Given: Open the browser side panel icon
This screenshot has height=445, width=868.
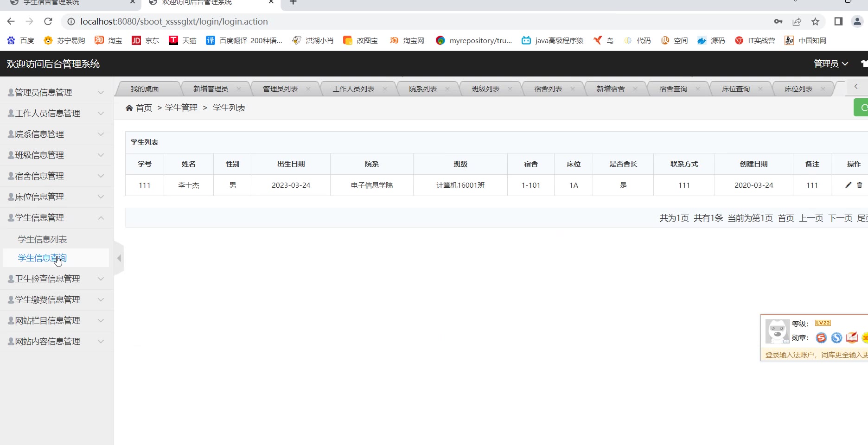Looking at the screenshot, I should [x=838, y=21].
